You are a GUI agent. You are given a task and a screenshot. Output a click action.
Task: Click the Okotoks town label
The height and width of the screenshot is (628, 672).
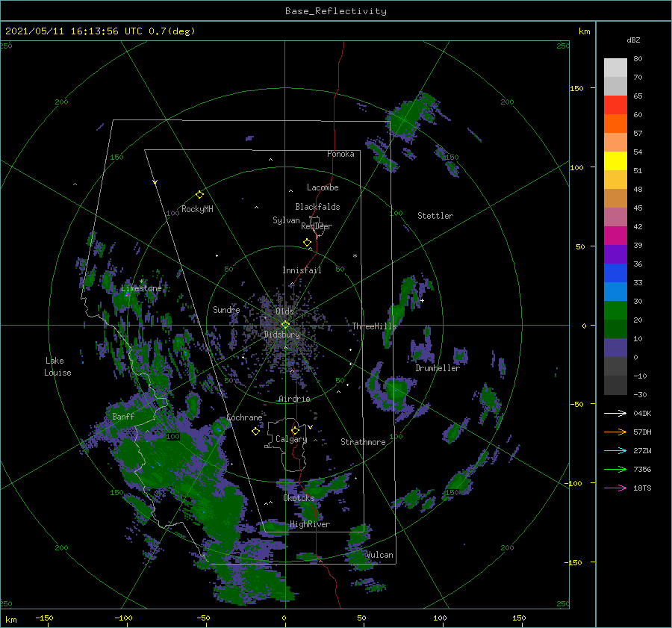coord(299,498)
